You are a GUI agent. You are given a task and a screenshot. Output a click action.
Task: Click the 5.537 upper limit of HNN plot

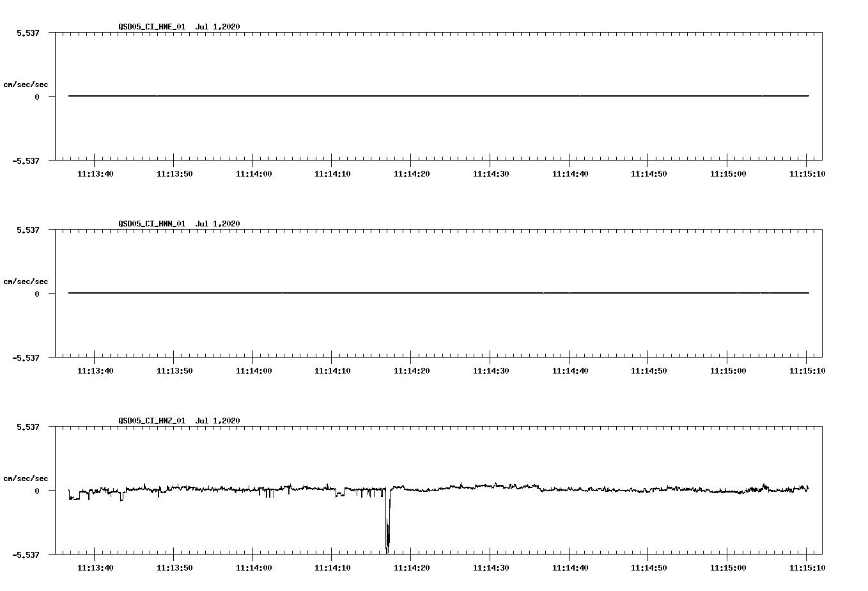[x=28, y=230]
